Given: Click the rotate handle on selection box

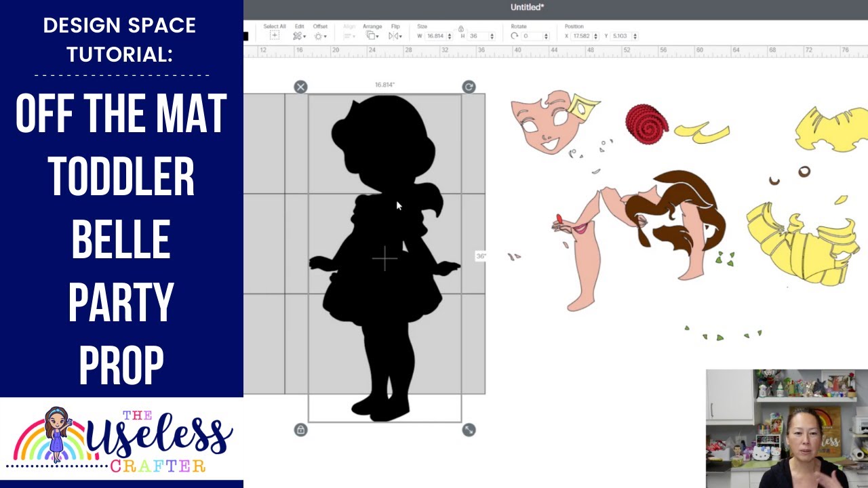Looking at the screenshot, I should point(469,87).
